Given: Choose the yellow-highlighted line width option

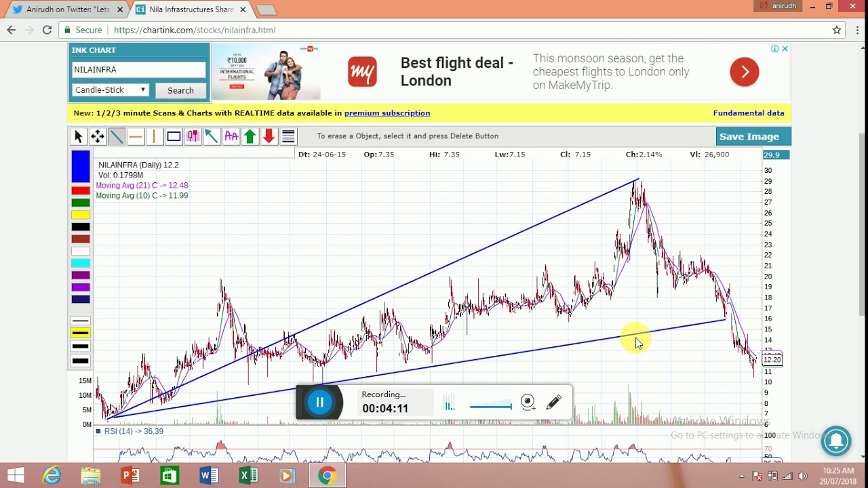Looking at the screenshot, I should point(81,333).
